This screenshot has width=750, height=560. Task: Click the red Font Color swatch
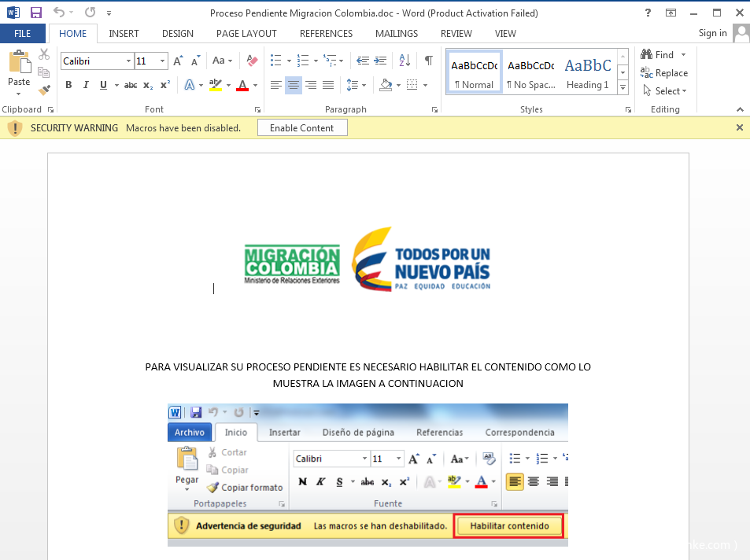coord(242,85)
